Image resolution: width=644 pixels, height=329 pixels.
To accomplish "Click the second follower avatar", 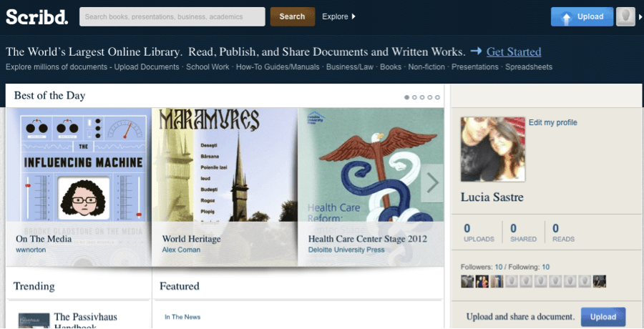I will (x=482, y=281).
